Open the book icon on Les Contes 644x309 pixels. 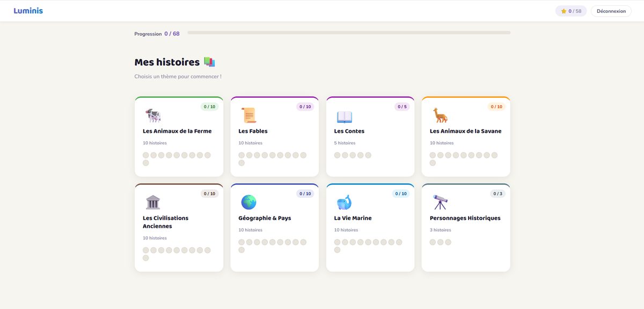tap(344, 116)
